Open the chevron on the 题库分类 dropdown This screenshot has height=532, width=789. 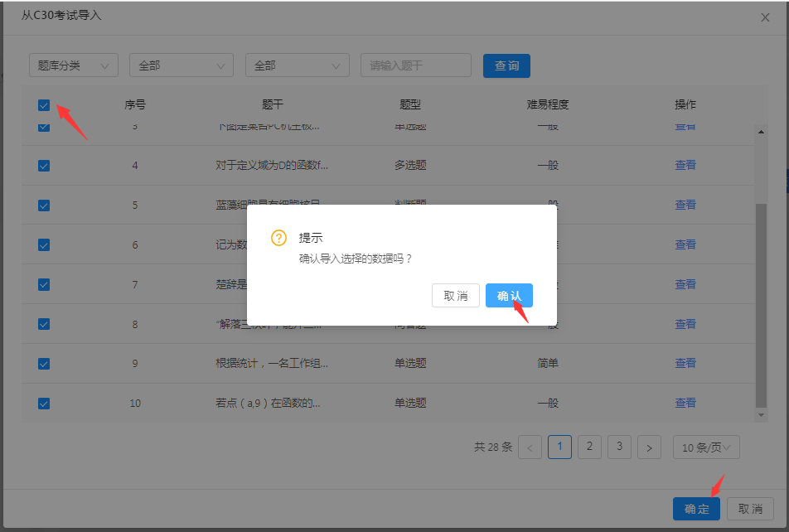tap(104, 65)
